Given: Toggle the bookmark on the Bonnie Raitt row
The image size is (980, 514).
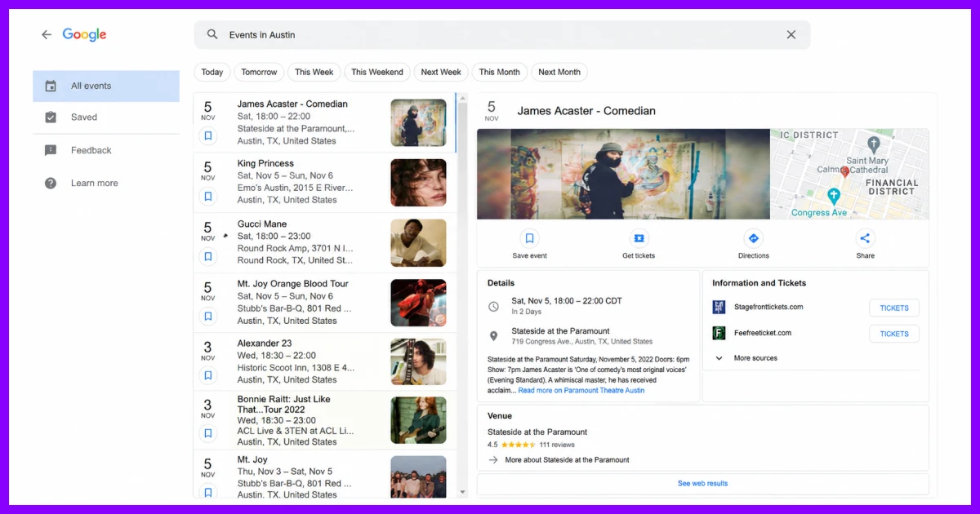Looking at the screenshot, I should 208,433.
